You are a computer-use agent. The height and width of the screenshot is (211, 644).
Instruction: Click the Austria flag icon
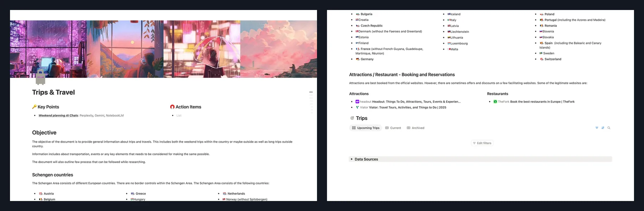coord(41,193)
